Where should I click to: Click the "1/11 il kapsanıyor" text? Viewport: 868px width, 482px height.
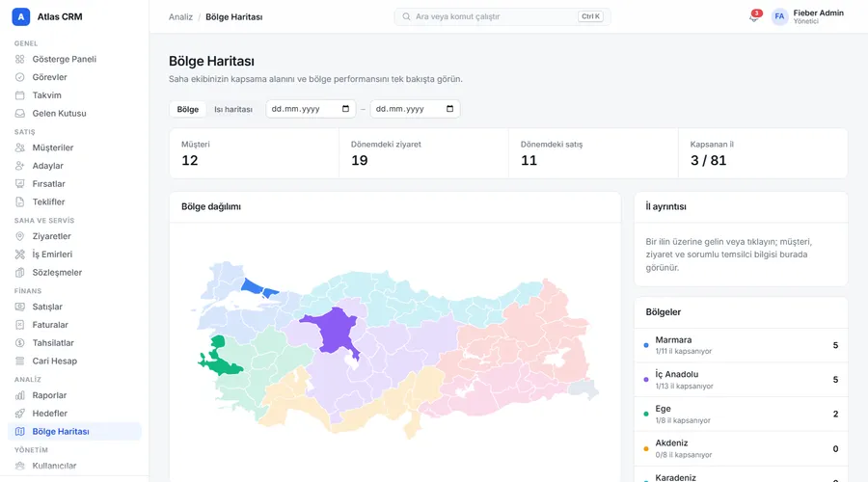pos(683,352)
